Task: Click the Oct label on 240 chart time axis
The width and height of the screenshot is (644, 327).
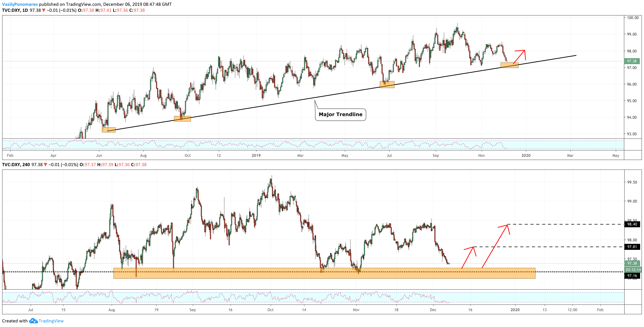Action: [271, 310]
